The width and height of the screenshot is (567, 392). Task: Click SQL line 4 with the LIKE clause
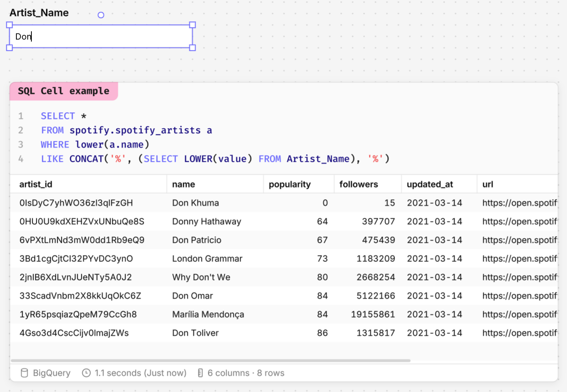click(x=215, y=159)
